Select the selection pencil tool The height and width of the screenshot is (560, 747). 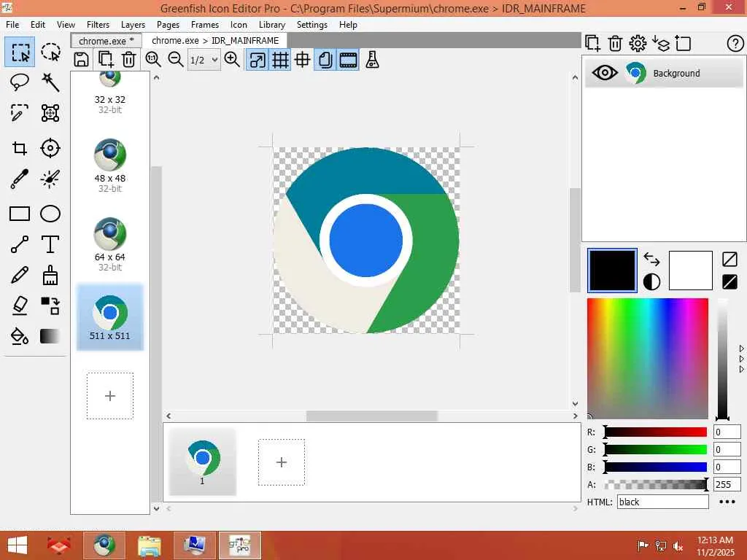[20, 113]
